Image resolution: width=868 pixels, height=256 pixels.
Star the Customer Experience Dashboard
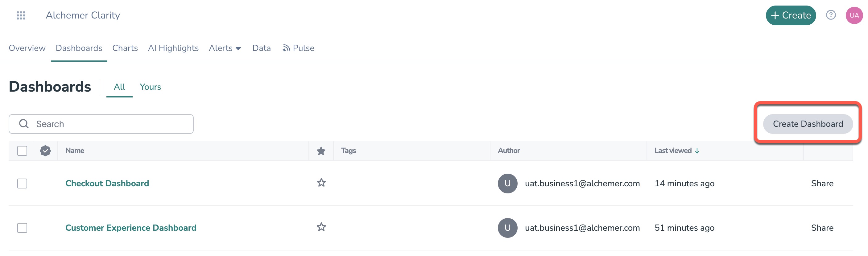click(321, 227)
